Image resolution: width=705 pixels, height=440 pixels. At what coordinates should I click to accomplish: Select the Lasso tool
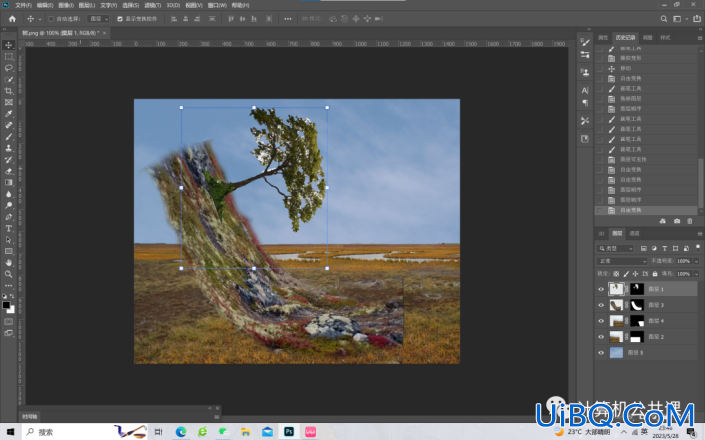tap(9, 68)
